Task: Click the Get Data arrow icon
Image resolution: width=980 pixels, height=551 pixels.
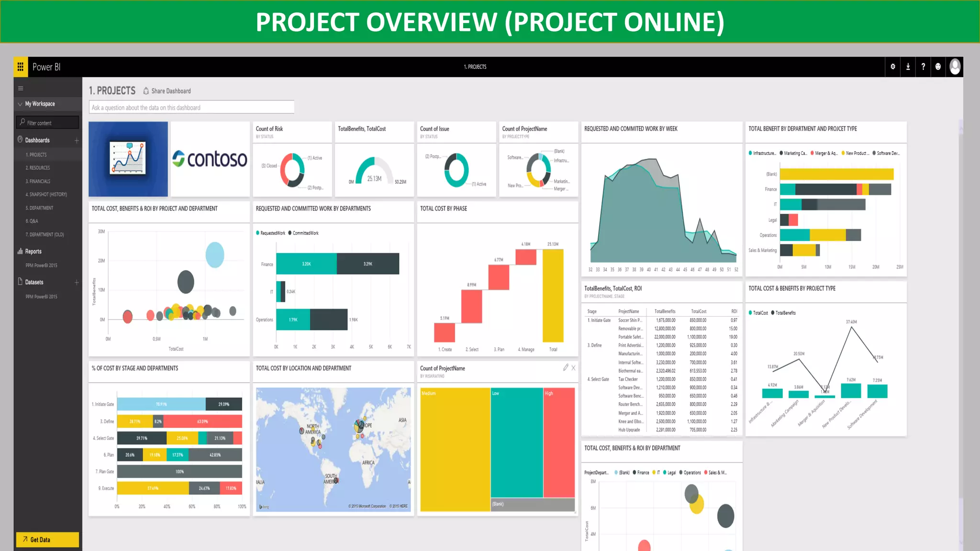Action: tap(25, 540)
